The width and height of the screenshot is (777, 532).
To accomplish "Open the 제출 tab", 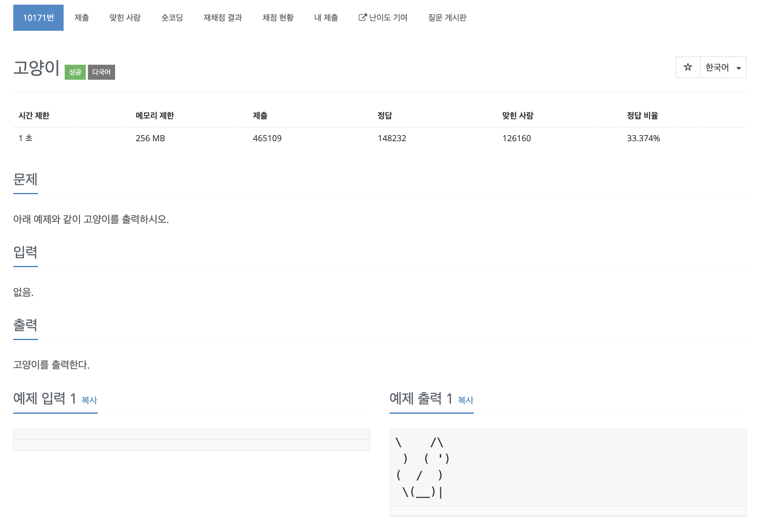I will [81, 18].
